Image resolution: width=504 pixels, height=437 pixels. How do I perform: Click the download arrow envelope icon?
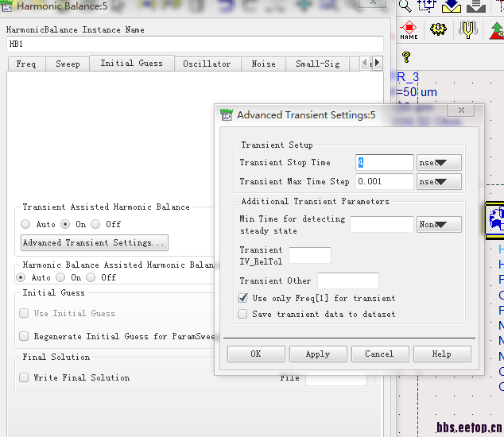click(x=452, y=6)
